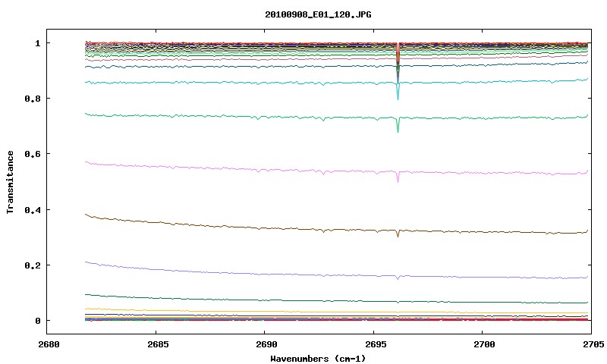
Task: Click the cyan curve's absorption dip near 2696
Action: click(398, 93)
